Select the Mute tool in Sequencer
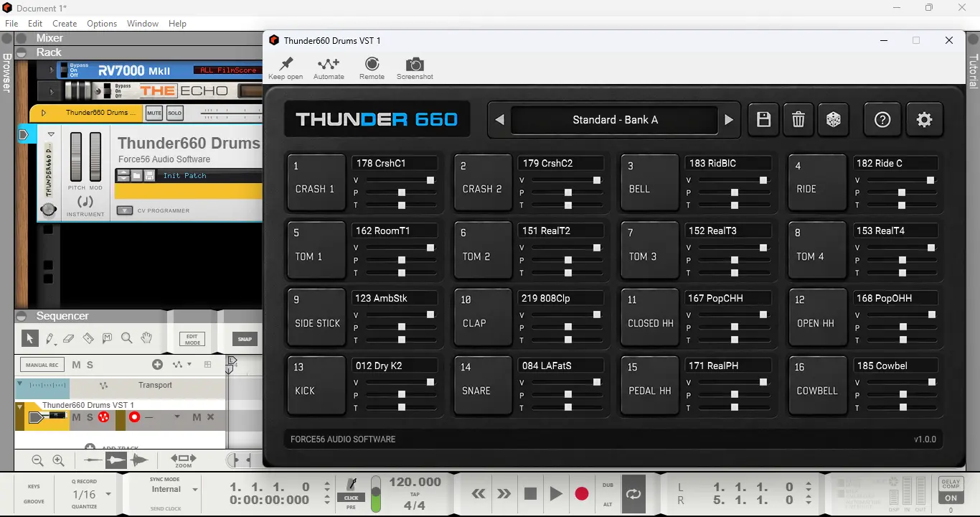This screenshot has width=980, height=517. pos(107,338)
